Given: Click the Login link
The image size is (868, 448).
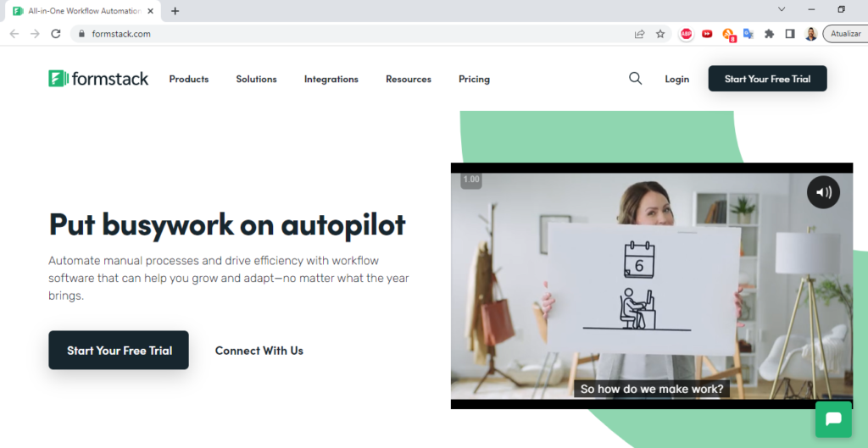Looking at the screenshot, I should 677,79.
